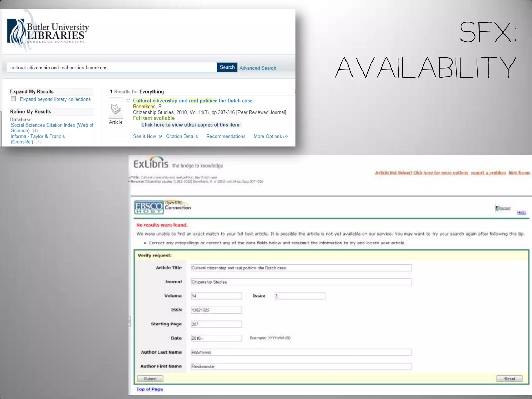Click the Reset button
Viewport: 532px width, 399px height.
pyautogui.click(x=509, y=378)
